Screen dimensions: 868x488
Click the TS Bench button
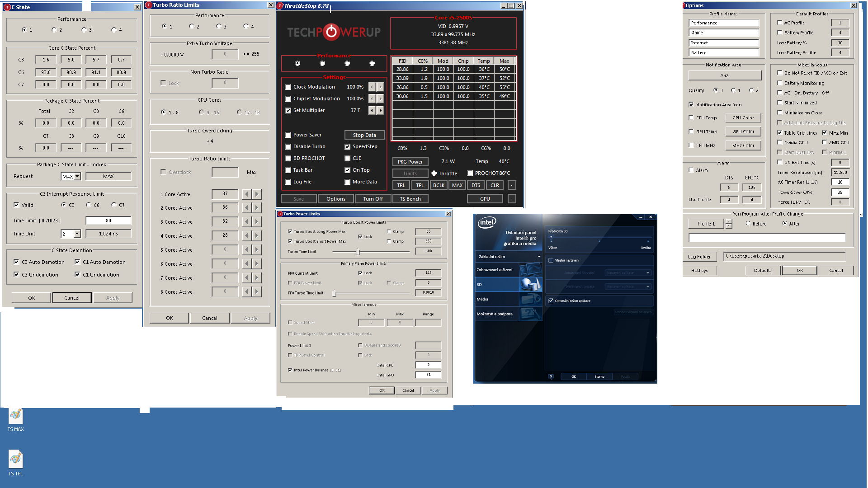click(x=410, y=199)
